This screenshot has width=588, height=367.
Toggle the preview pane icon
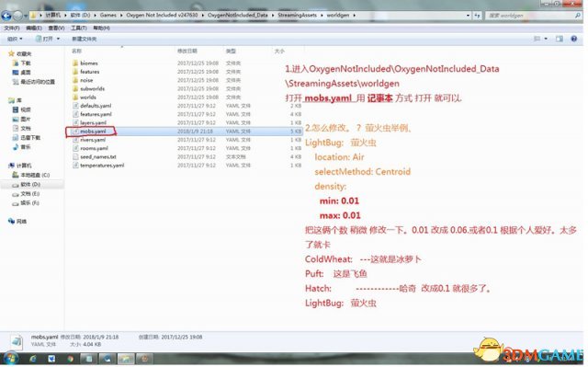coord(560,39)
